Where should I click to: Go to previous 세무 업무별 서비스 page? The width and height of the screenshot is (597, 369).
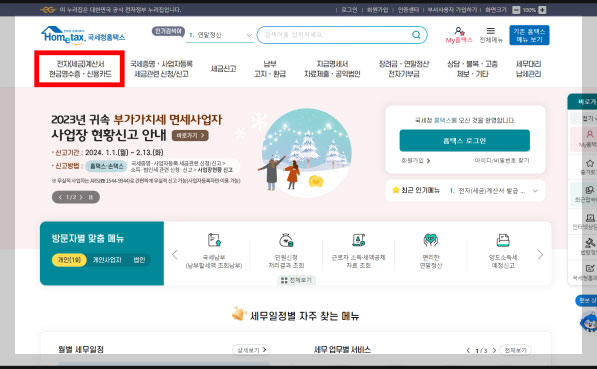(468, 350)
